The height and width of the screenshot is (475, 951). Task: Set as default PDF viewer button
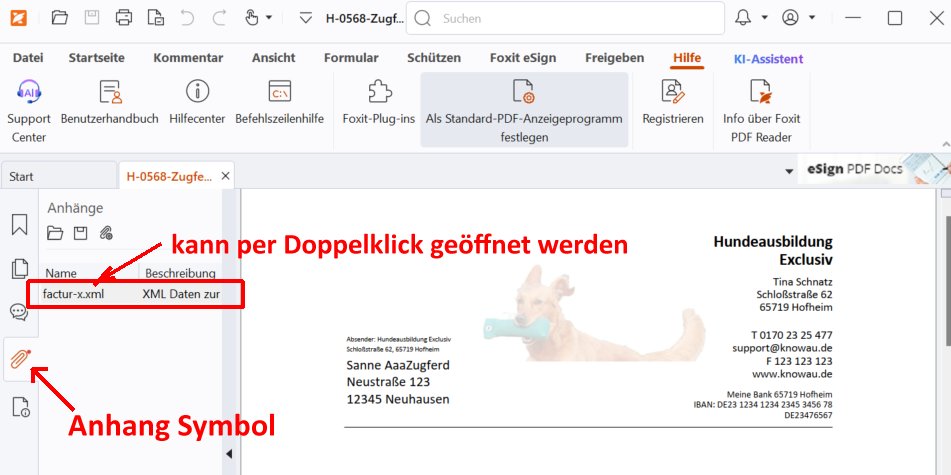[524, 110]
